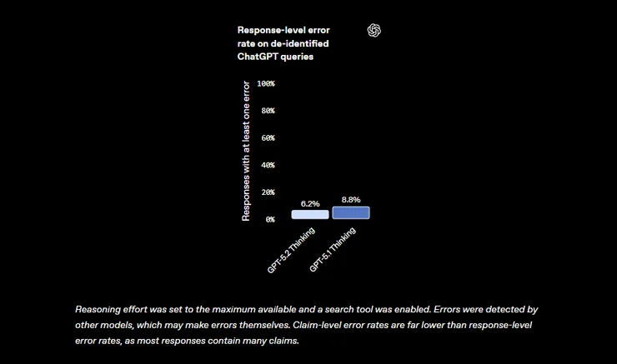This screenshot has height=364, width=617.
Task: Click the 0% axis tick label
Action: (270, 220)
